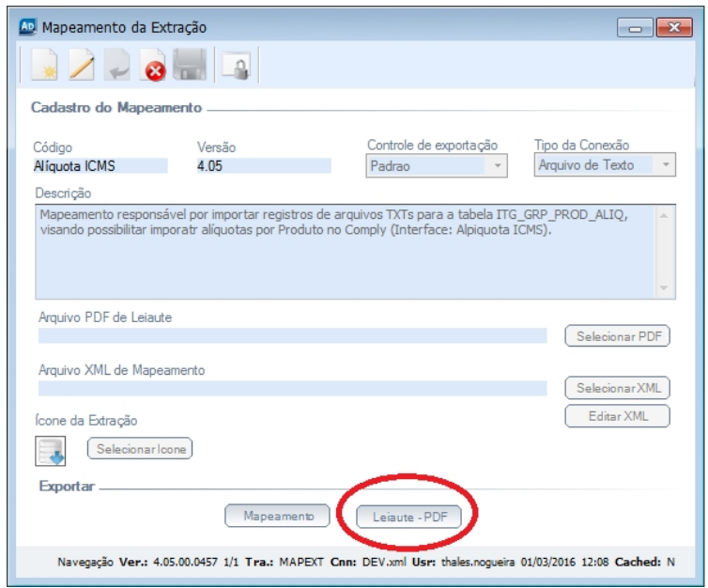Export via the Leiaute - PDF button
The width and height of the screenshot is (708, 588).
(x=409, y=517)
